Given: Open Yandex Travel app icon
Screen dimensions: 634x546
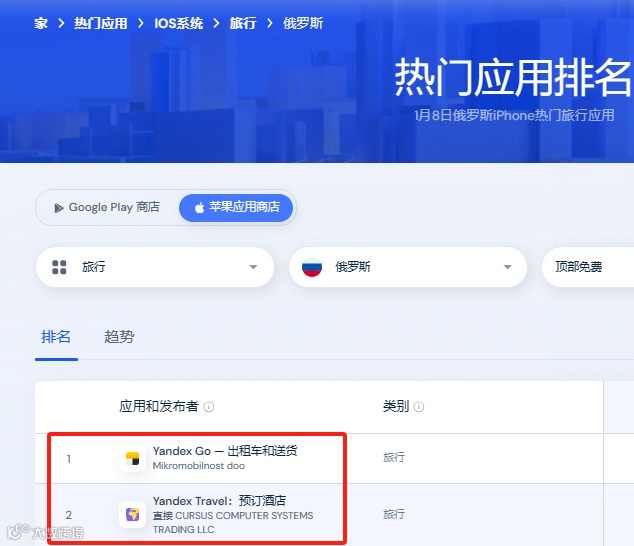Looking at the screenshot, I should [x=133, y=514].
